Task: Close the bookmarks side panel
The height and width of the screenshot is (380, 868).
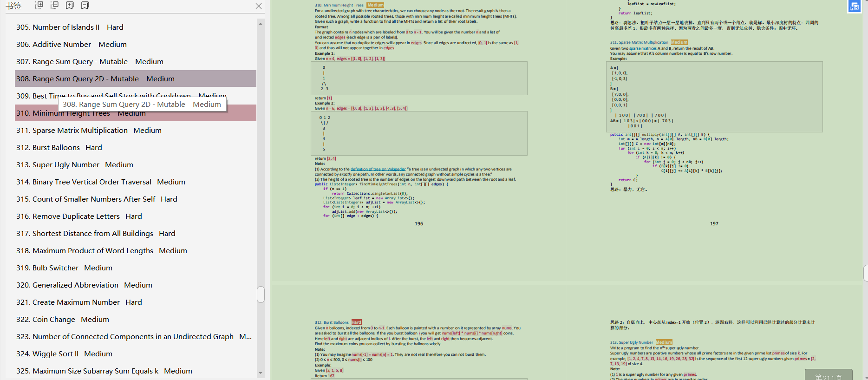Action: (x=259, y=6)
